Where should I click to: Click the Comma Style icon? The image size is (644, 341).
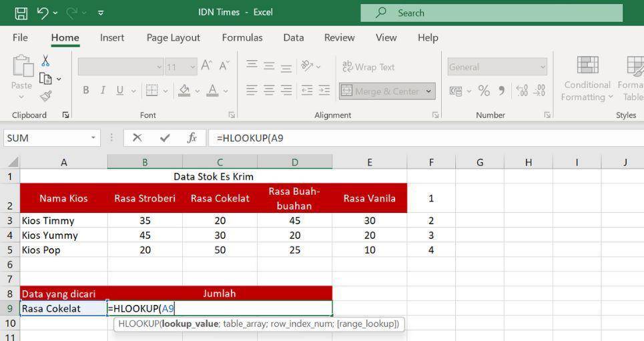pyautogui.click(x=501, y=90)
